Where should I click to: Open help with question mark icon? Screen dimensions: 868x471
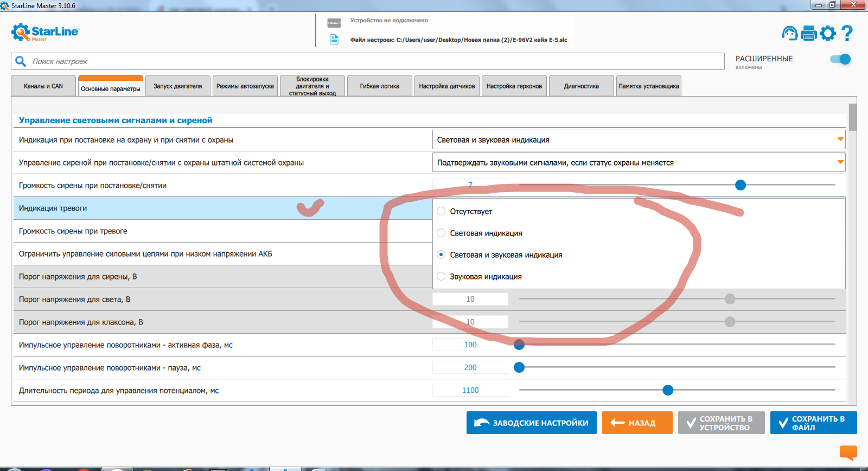(847, 34)
